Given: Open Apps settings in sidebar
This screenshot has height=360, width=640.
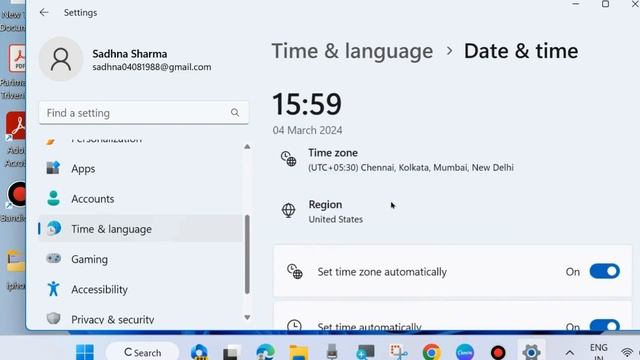Looking at the screenshot, I should tap(140, 169).
